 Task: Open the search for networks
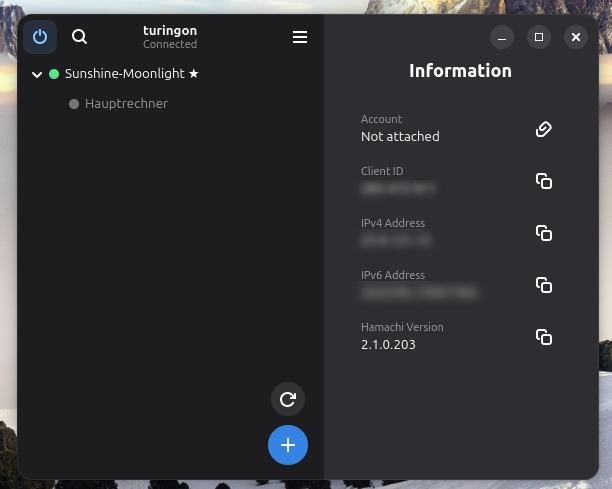coord(80,37)
